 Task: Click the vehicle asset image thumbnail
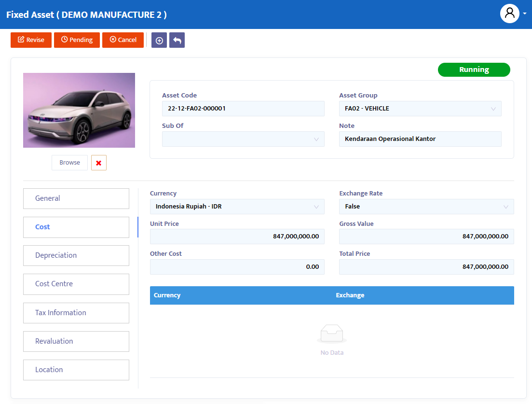79,111
